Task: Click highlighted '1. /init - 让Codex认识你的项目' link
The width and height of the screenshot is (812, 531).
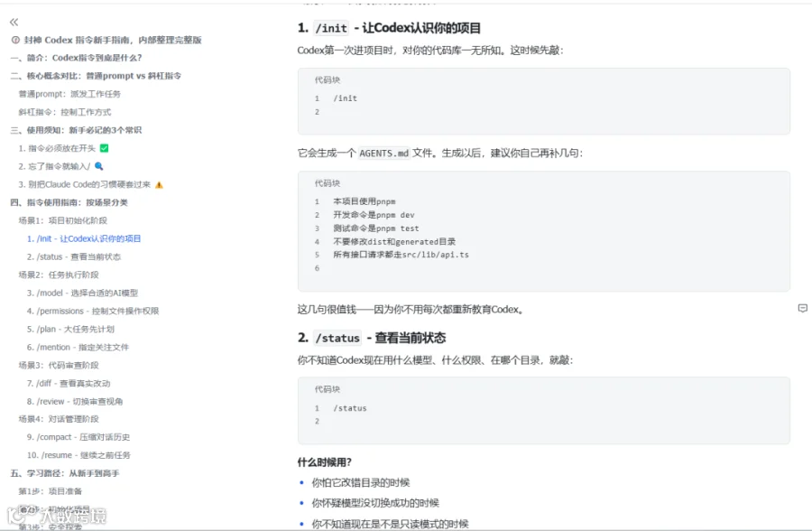Action: coord(84,238)
